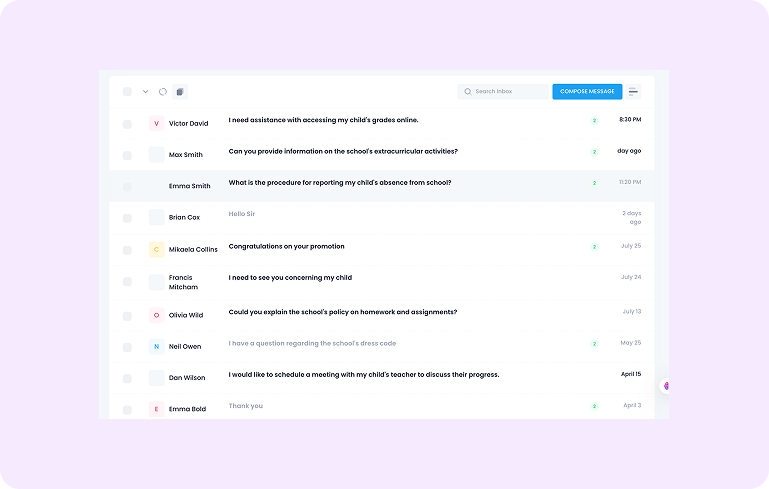
Task: Open message about reporting child's absence
Action: (x=340, y=183)
